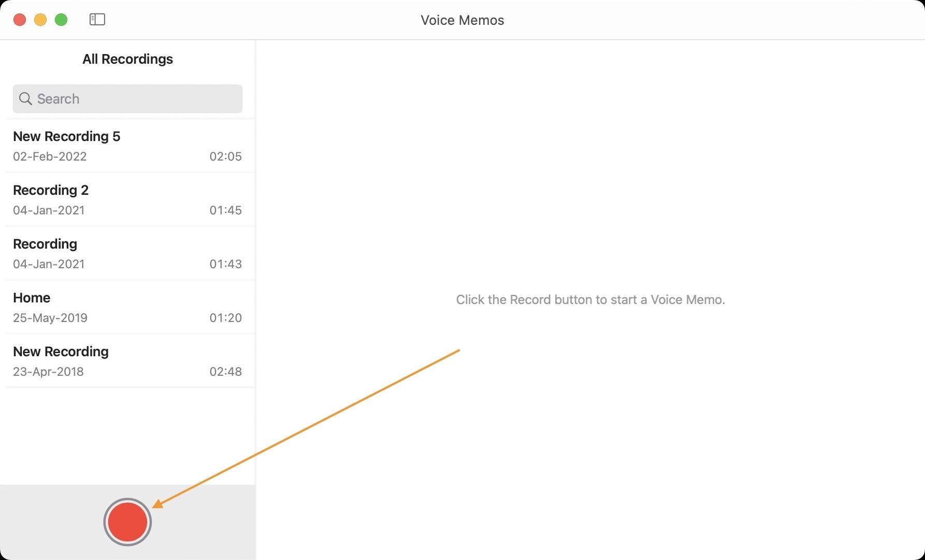
Task: Select the "Home" recording title
Action: tap(32, 298)
